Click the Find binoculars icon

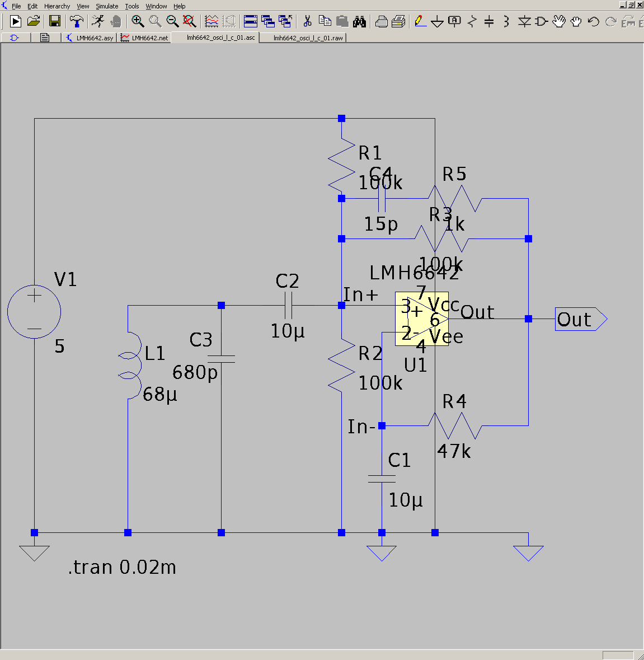point(359,21)
